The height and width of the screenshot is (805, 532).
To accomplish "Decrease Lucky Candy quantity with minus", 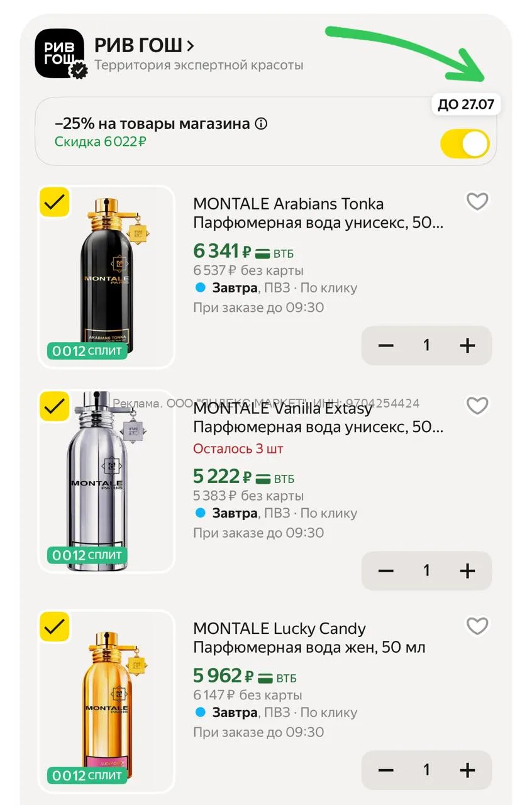I will (x=385, y=770).
